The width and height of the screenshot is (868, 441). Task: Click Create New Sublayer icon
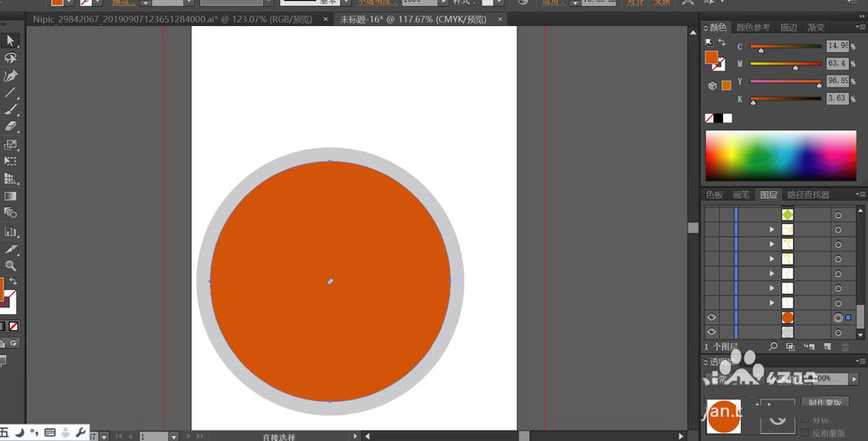tap(809, 346)
